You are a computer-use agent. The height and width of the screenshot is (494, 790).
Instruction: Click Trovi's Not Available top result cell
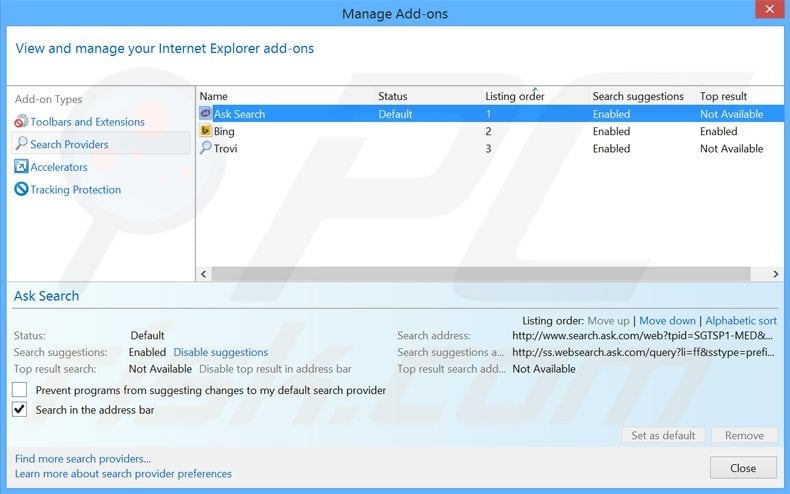732,148
